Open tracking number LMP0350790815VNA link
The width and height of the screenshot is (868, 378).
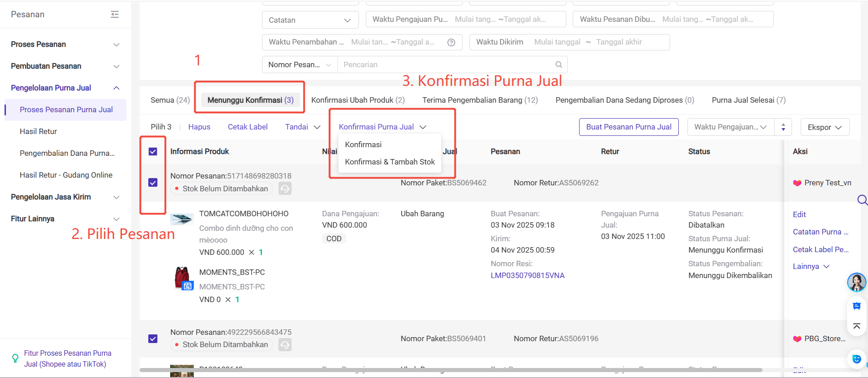527,275
